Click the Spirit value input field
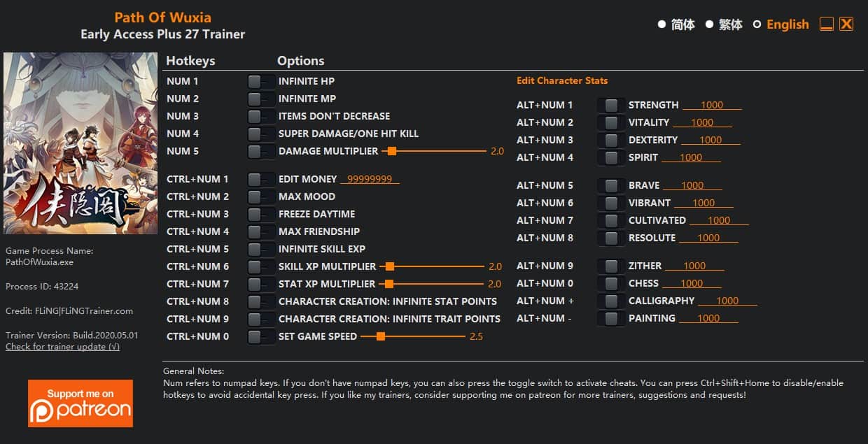This screenshot has height=444, width=868. [691, 157]
